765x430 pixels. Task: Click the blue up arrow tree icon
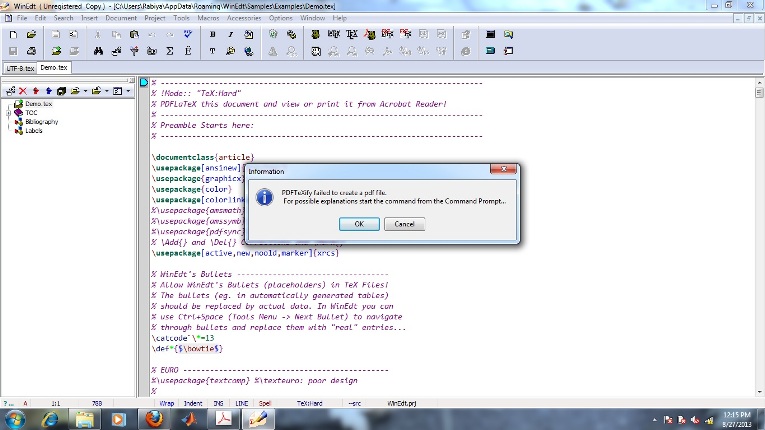[x=48, y=91]
